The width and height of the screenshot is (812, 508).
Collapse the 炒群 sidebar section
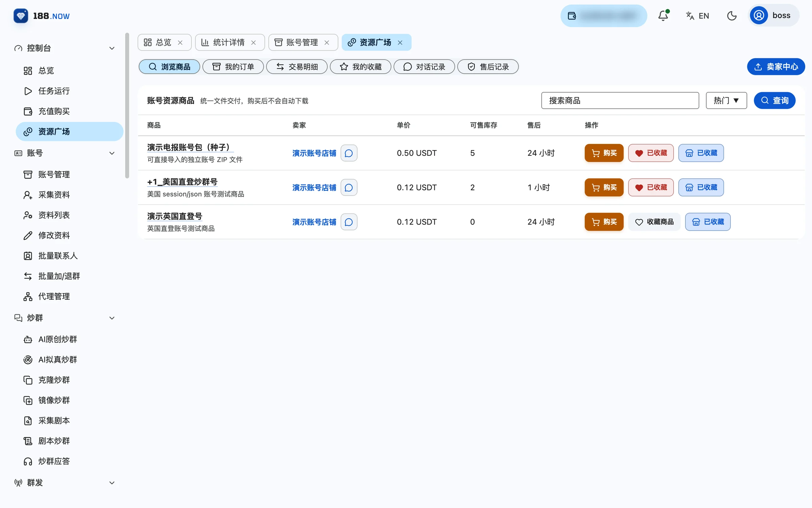65,318
